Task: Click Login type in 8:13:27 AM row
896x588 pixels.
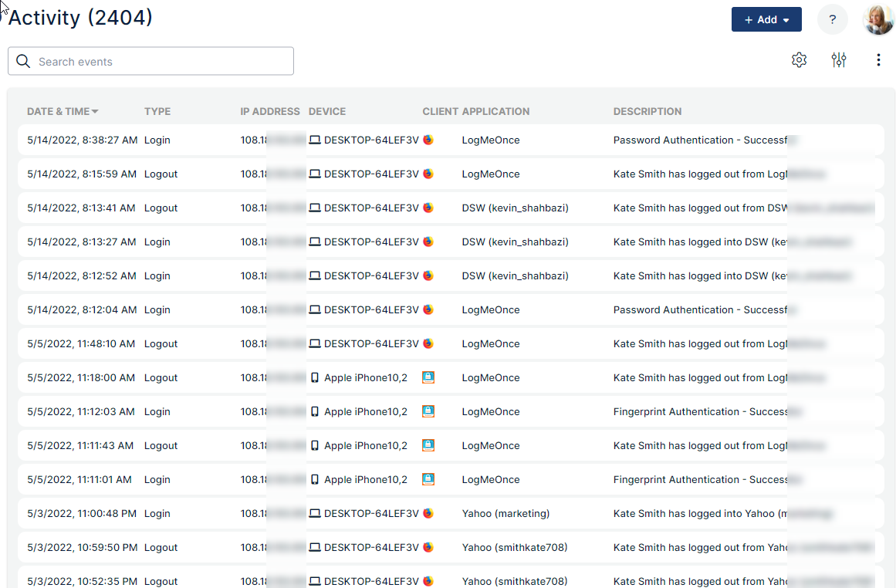Action: tap(157, 242)
